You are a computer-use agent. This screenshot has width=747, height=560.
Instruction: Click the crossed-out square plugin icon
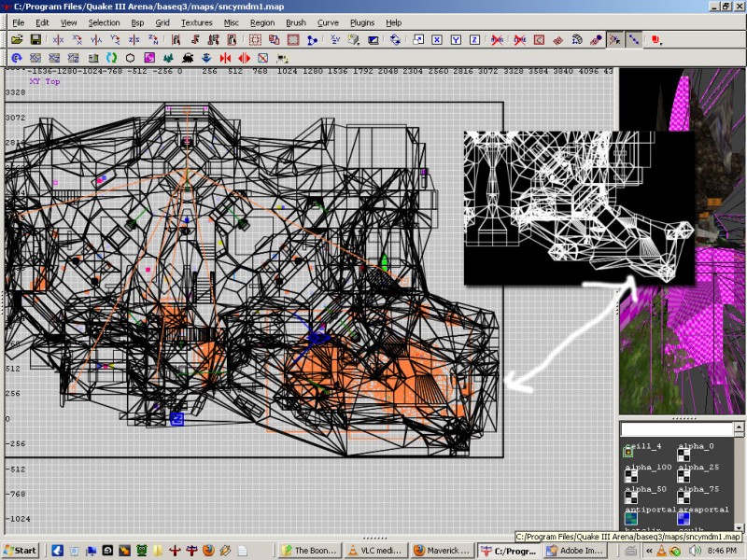(263, 58)
